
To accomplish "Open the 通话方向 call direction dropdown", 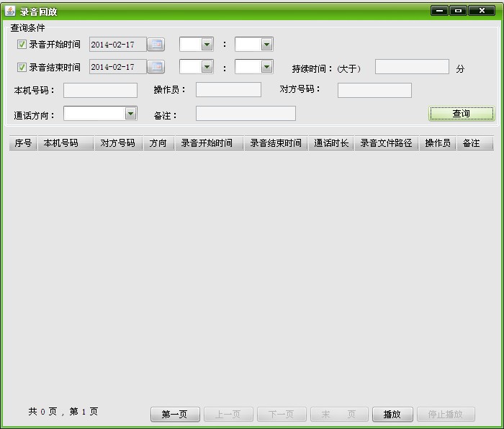I will [x=130, y=113].
